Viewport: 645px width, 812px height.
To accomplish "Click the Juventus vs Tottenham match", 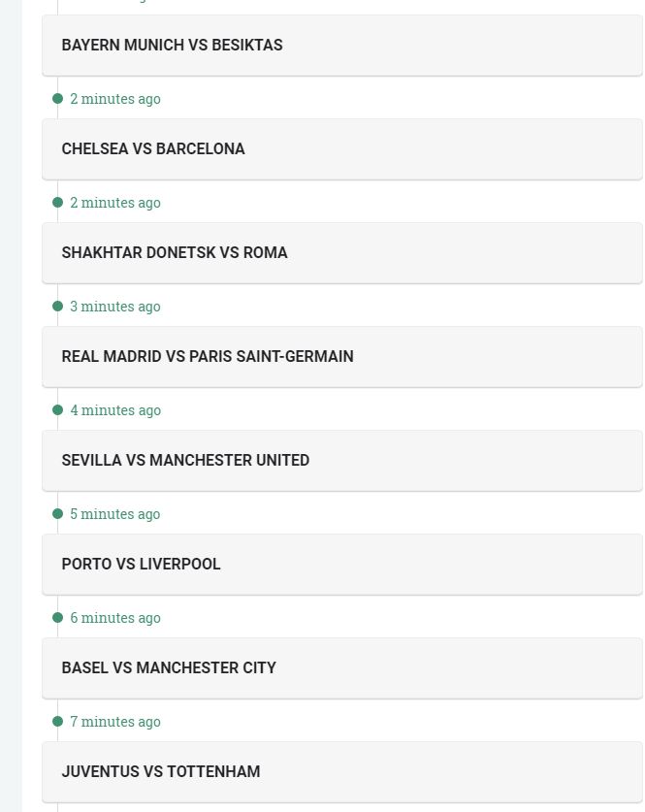I will click(161, 771).
